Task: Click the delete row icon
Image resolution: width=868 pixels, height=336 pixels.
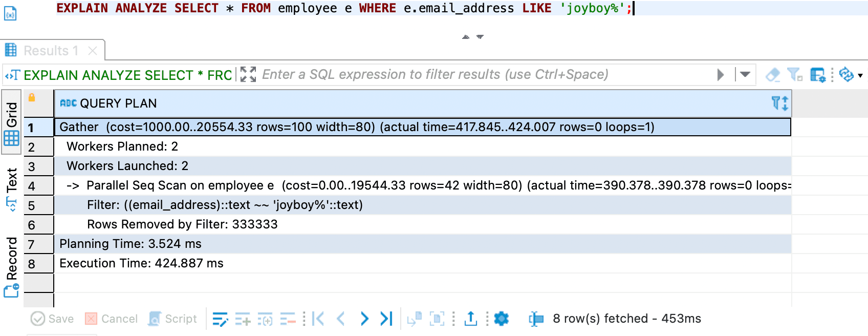Action: click(x=288, y=319)
